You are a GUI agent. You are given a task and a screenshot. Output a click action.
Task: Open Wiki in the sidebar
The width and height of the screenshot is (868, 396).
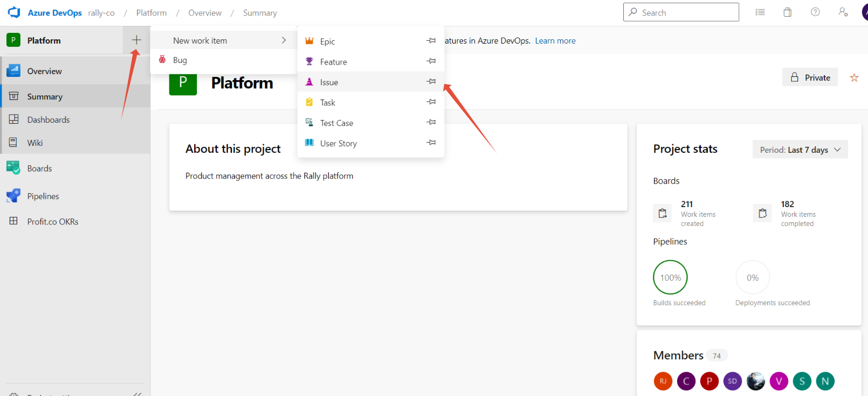pyautogui.click(x=75, y=143)
